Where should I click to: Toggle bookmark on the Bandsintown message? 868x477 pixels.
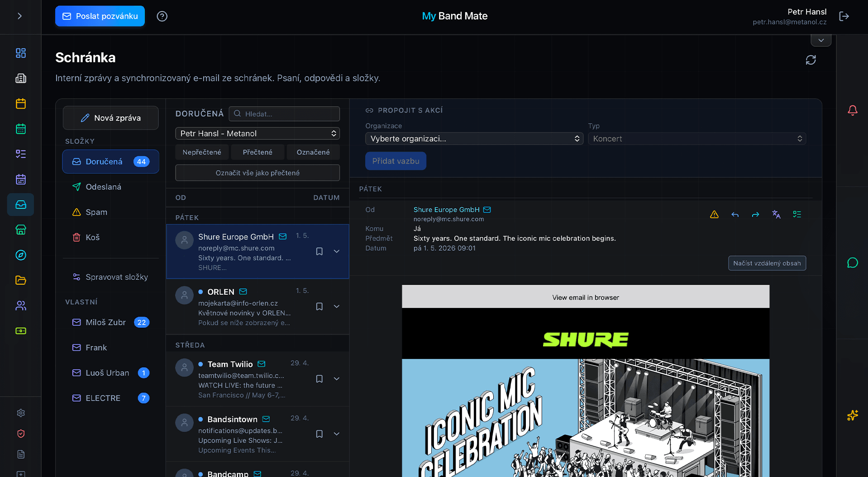319,434
